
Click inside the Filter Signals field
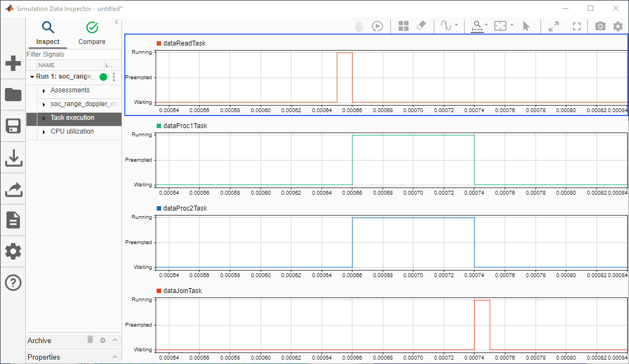click(71, 54)
